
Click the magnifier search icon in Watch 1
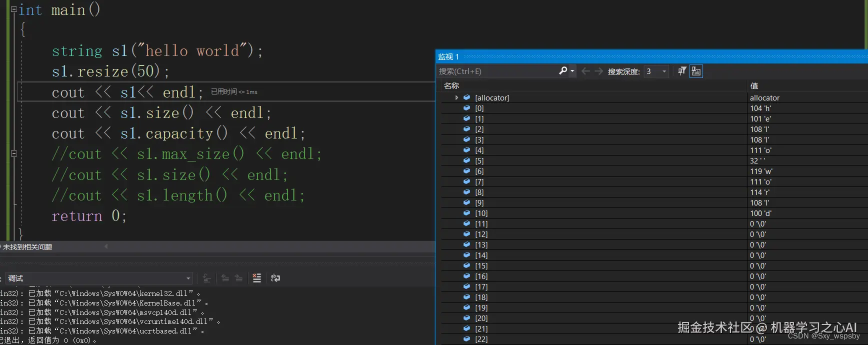click(x=563, y=71)
